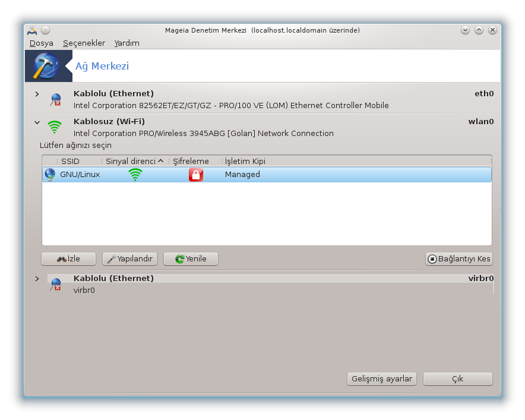This screenshot has width=525, height=420.
Task: Click the Ağ Merkezi hammer globe logo
Action: (x=46, y=67)
